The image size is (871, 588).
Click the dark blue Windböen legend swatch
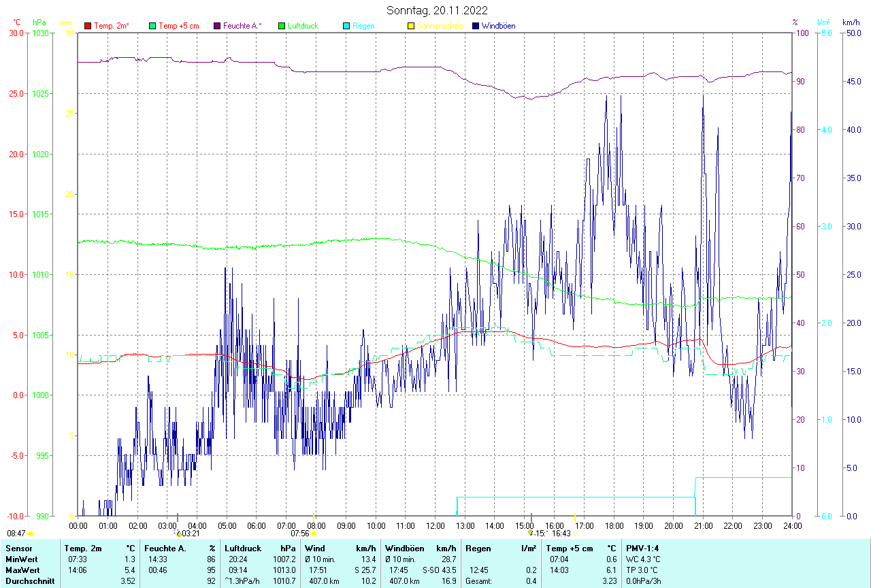tap(476, 26)
